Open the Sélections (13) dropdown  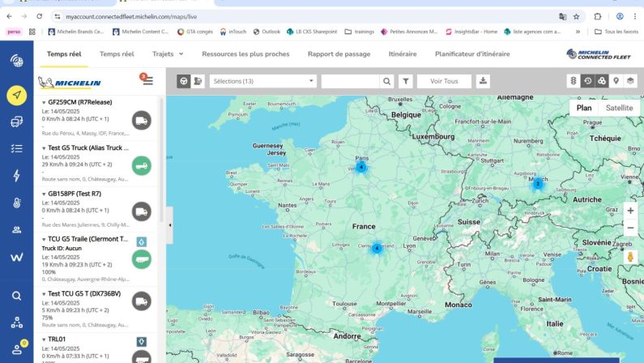tap(263, 81)
